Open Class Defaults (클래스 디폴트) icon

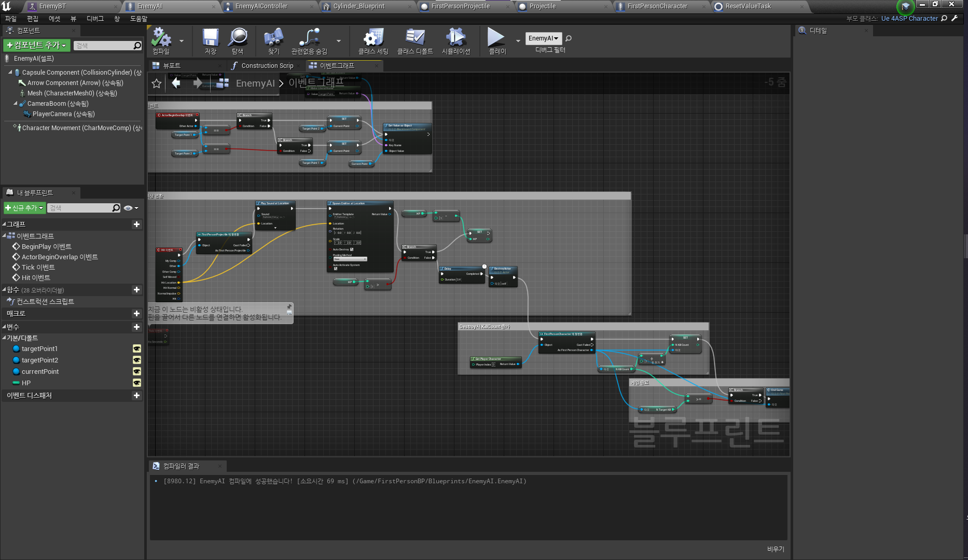point(414,38)
